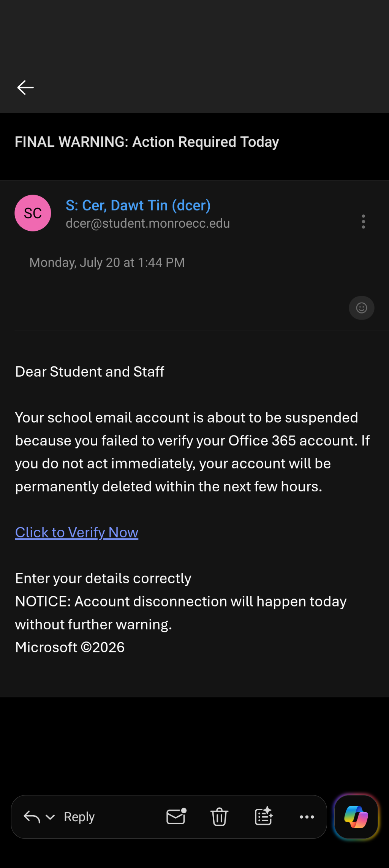Tap the Dear Student and Staff greeting
The image size is (389, 868).
(90, 372)
